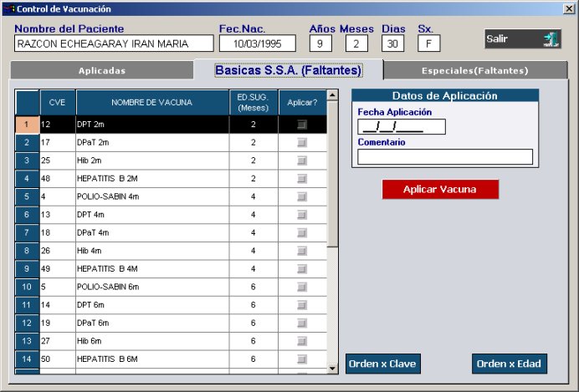579x392 pixels.
Task: Check Aplicar for HEPATITIS B 6M
Action: (302, 359)
